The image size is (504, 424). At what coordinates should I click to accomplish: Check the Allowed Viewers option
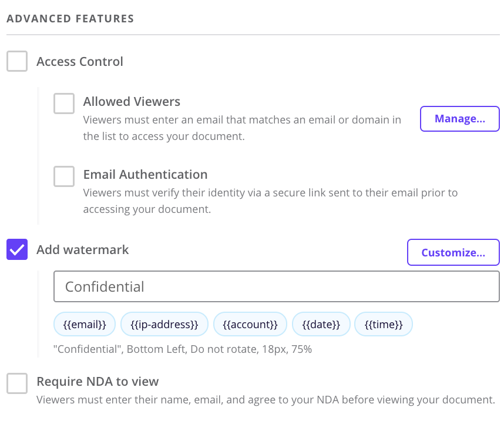click(x=64, y=104)
